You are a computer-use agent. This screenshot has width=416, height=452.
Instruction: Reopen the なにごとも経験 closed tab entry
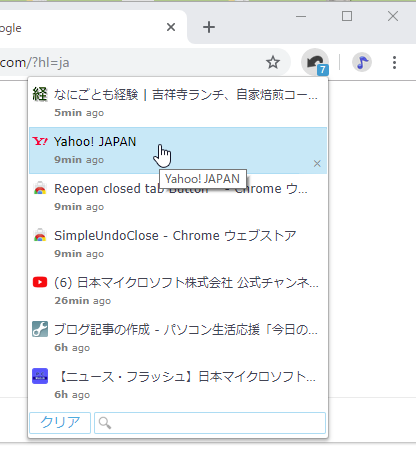178,103
